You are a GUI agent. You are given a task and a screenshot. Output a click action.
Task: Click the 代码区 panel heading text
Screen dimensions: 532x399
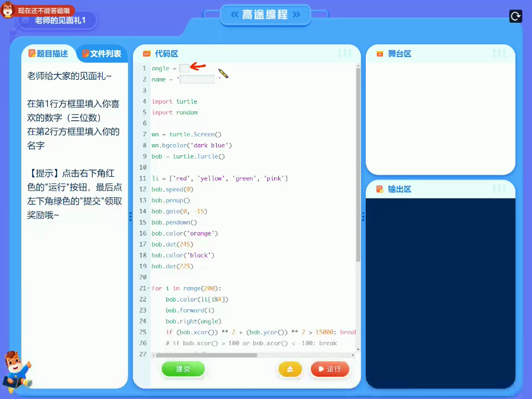(167, 54)
